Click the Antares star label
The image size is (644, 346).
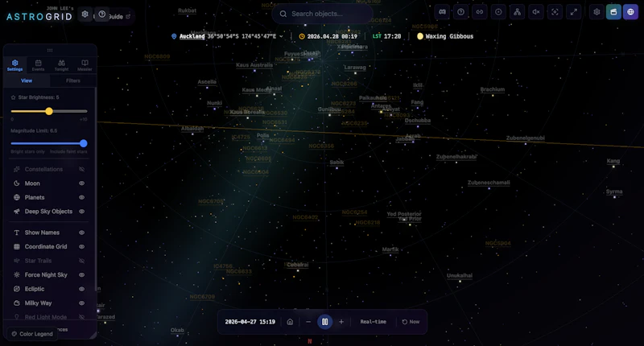[x=381, y=106]
